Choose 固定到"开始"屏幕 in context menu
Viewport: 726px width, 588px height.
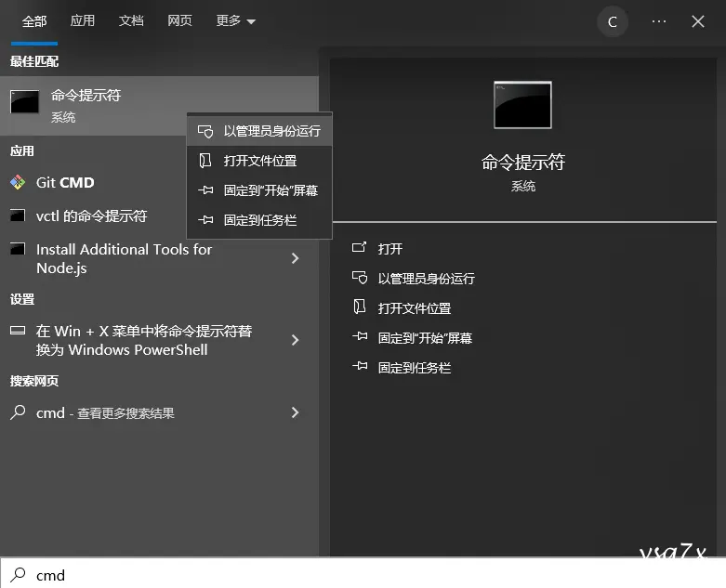tap(259, 190)
